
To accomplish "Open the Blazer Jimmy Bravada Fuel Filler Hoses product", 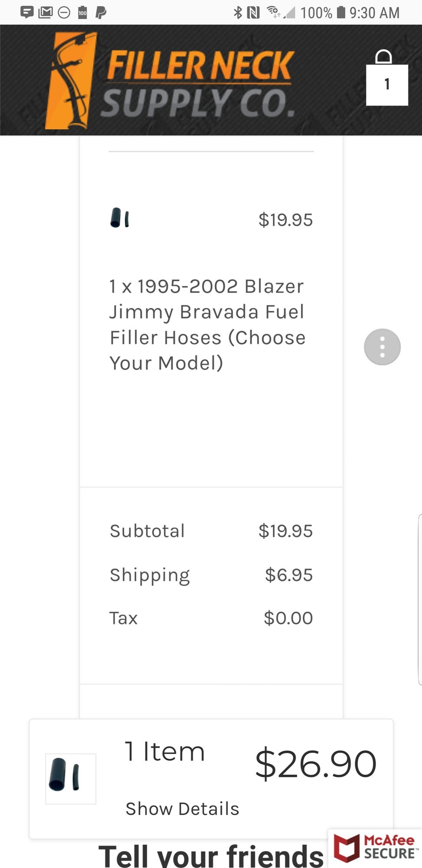I will click(x=207, y=325).
